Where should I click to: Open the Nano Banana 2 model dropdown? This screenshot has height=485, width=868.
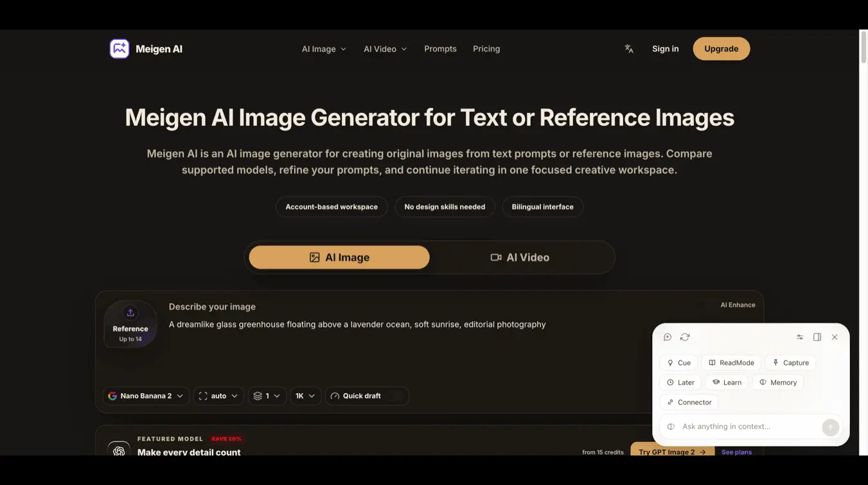point(146,396)
